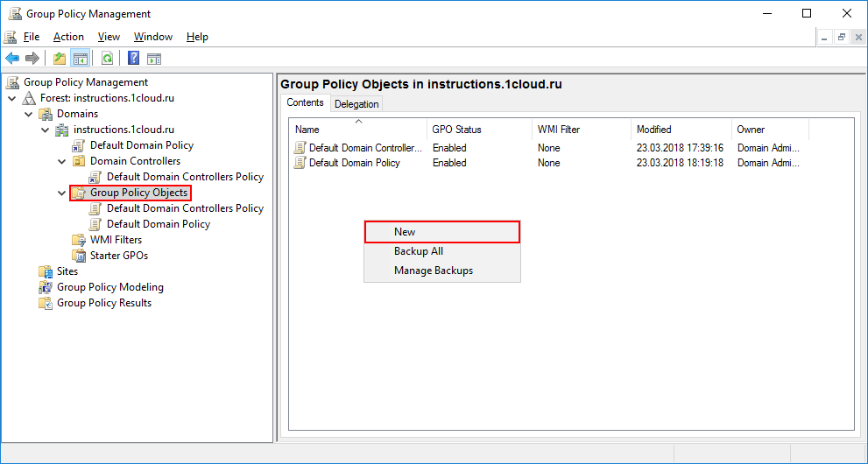Select Starter GPOs in the tree

(118, 256)
